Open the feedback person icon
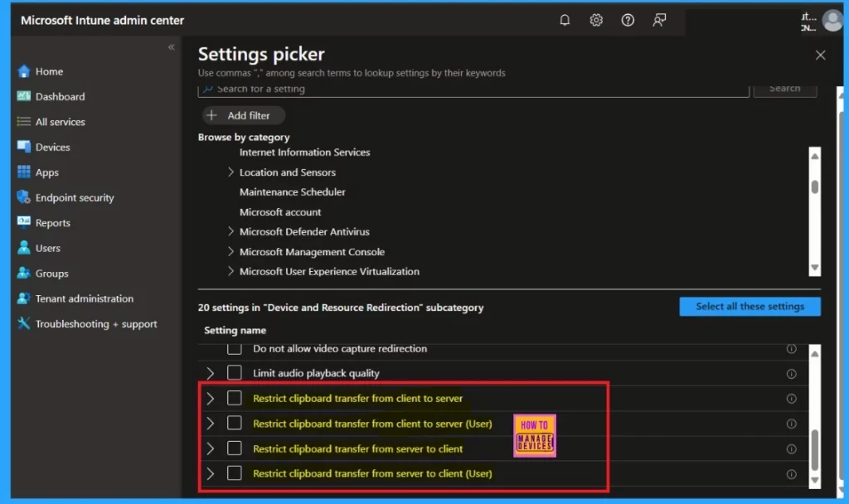Screen dimensions: 849x504 pos(659,20)
